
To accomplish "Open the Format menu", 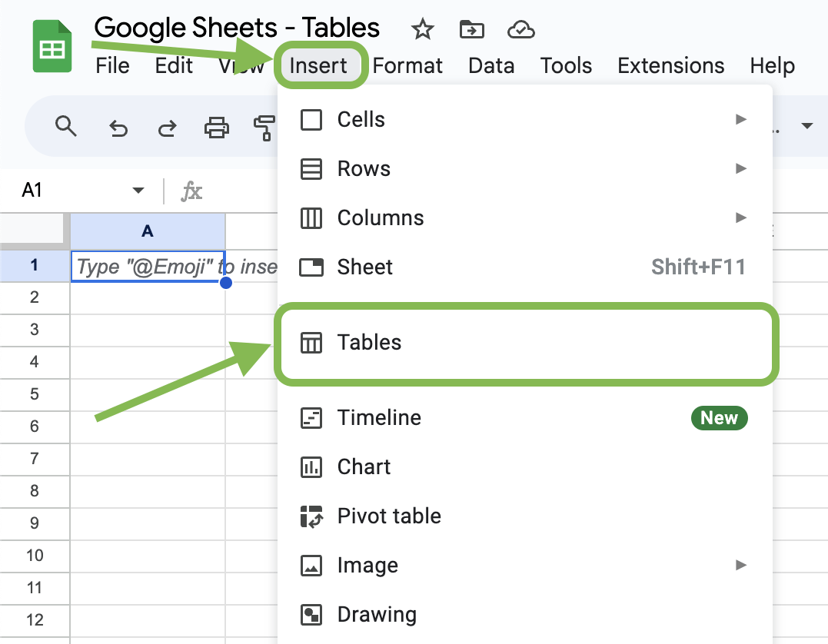I will click(407, 66).
